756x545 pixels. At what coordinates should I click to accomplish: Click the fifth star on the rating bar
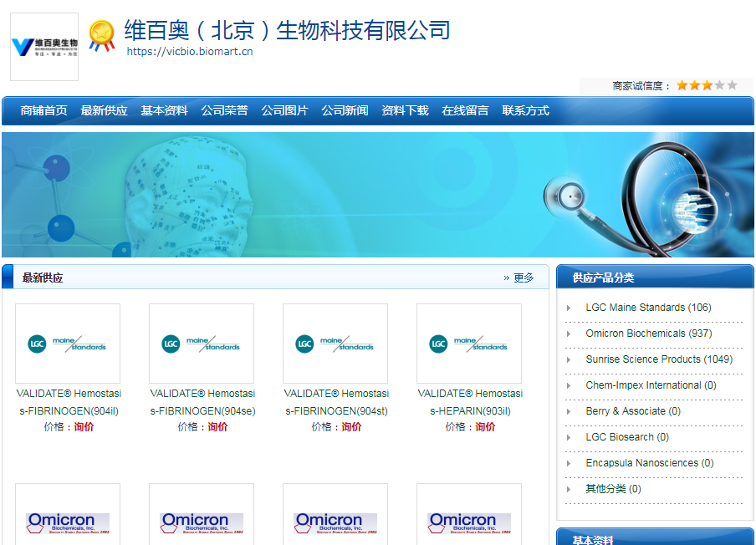click(x=732, y=84)
